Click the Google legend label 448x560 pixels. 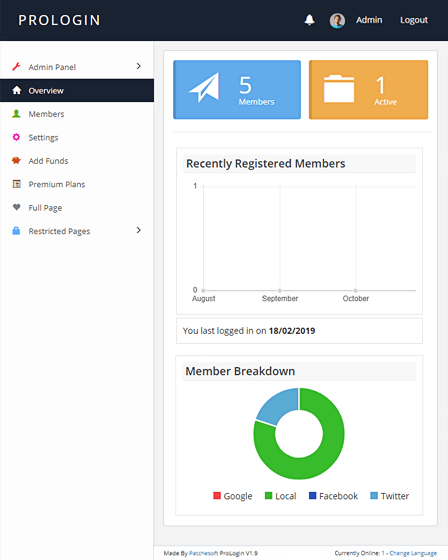[x=238, y=496]
